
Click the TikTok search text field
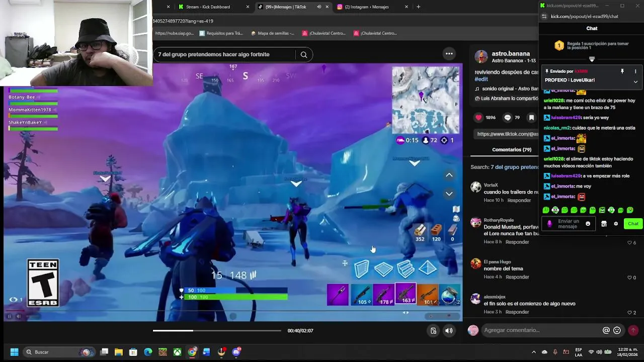point(224,54)
